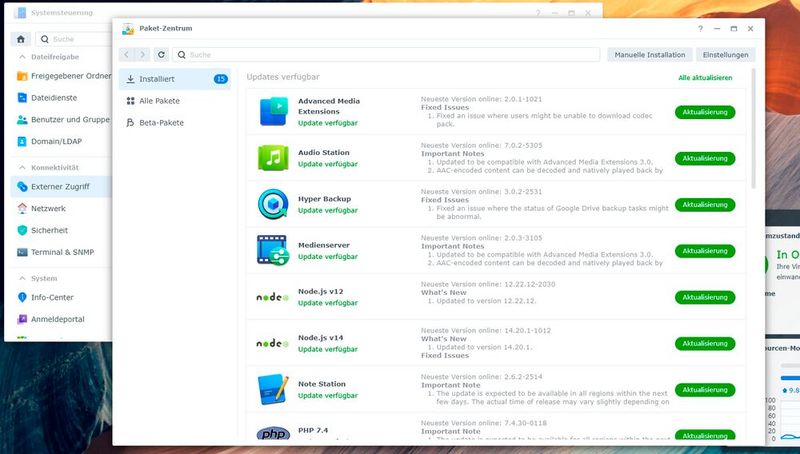Focus the Systemsteuerung search field
This screenshot has height=454, width=800.
pyautogui.click(x=74, y=39)
